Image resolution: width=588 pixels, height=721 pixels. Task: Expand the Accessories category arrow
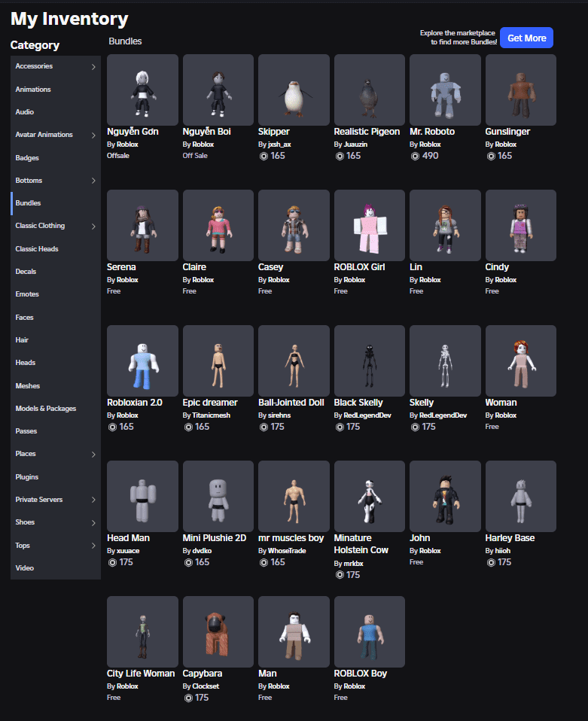click(93, 67)
